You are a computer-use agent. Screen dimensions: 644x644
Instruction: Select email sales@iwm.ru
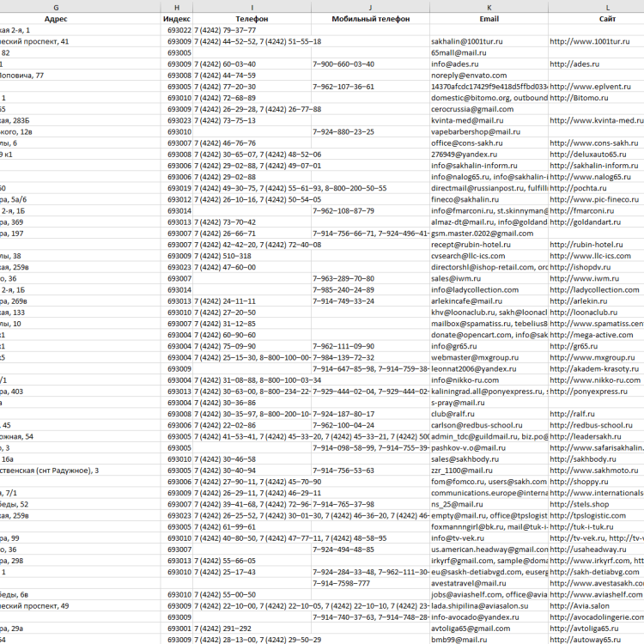click(456, 279)
